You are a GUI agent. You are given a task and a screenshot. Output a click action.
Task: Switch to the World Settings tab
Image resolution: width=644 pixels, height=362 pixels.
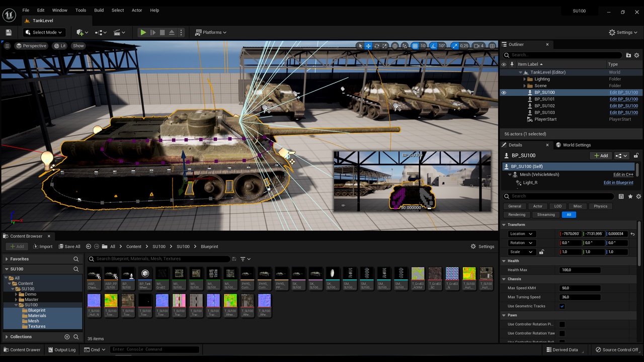(x=573, y=145)
